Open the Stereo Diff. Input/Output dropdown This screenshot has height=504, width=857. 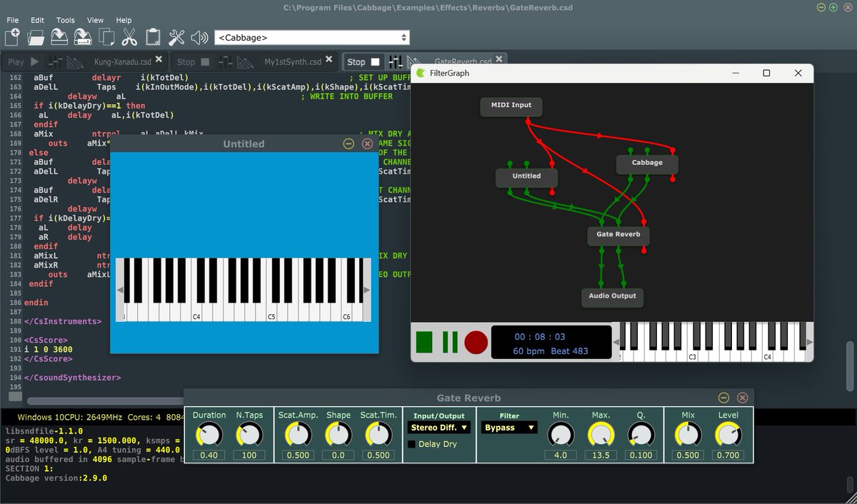point(438,428)
